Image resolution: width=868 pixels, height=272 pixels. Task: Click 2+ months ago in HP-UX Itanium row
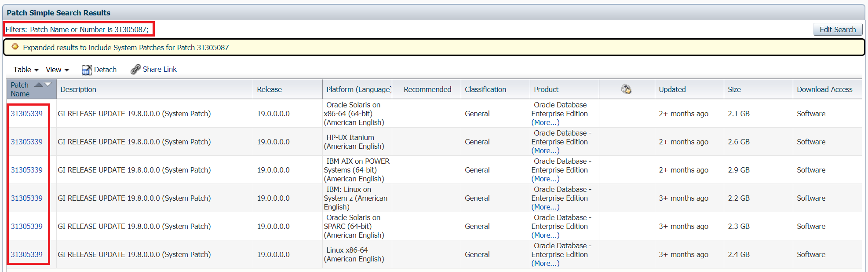[x=683, y=142]
